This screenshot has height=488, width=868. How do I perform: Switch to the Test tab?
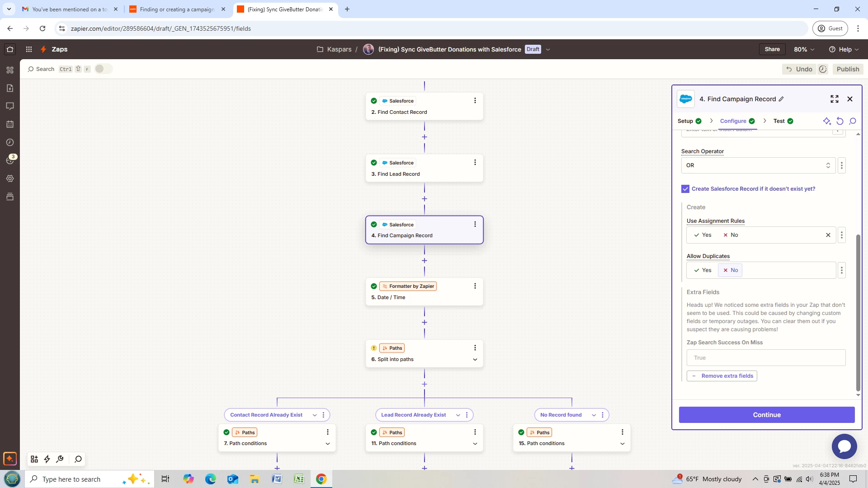coord(778,121)
